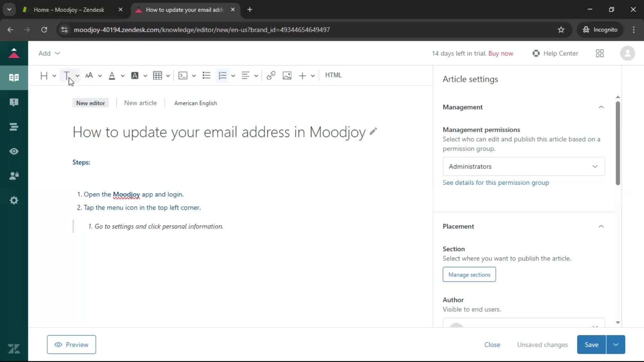The image size is (644, 362).
Task: Save the article
Action: point(591,345)
